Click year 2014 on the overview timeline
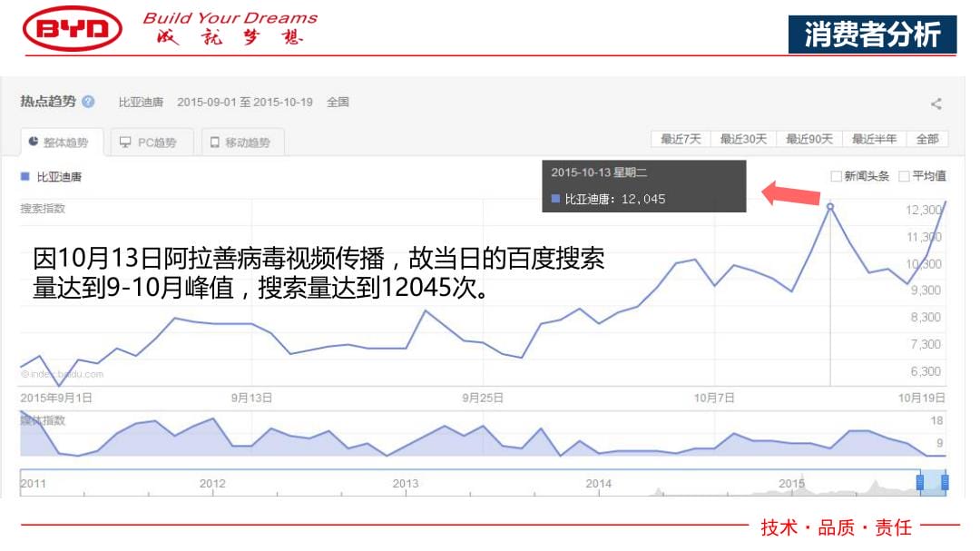The width and height of the screenshot is (980, 551). click(599, 484)
